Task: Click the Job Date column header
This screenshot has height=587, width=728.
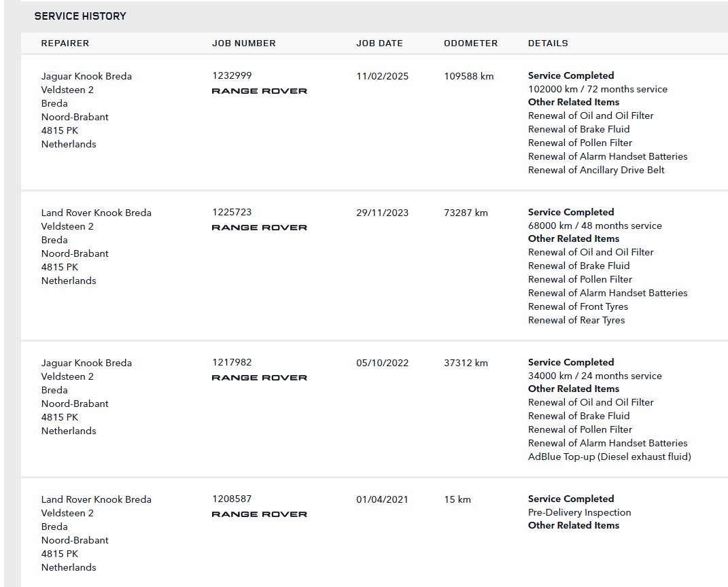Action: (x=379, y=43)
